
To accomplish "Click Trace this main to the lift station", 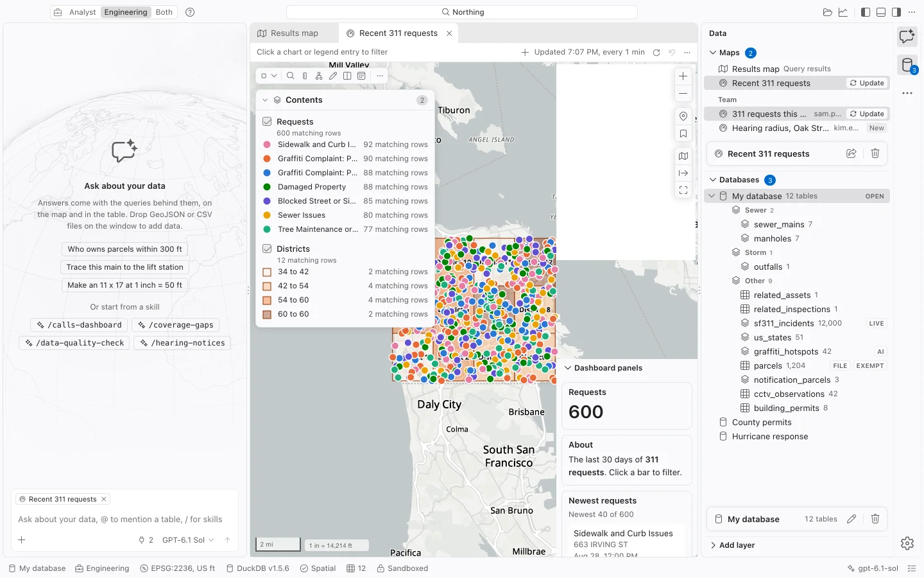I will click(125, 267).
